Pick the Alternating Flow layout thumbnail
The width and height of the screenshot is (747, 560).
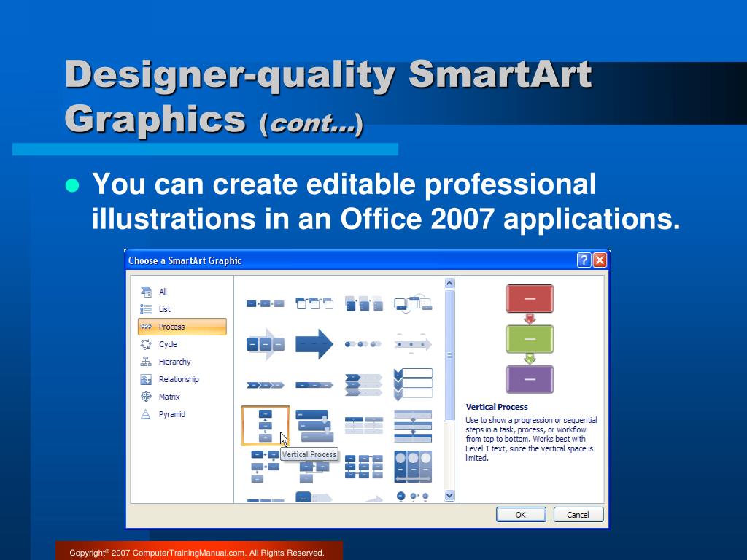363,303
